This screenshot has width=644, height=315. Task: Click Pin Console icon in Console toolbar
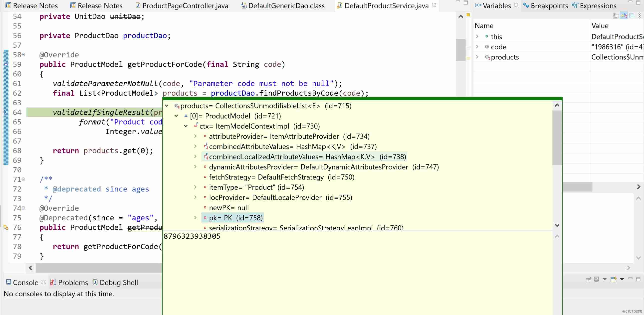(589, 280)
